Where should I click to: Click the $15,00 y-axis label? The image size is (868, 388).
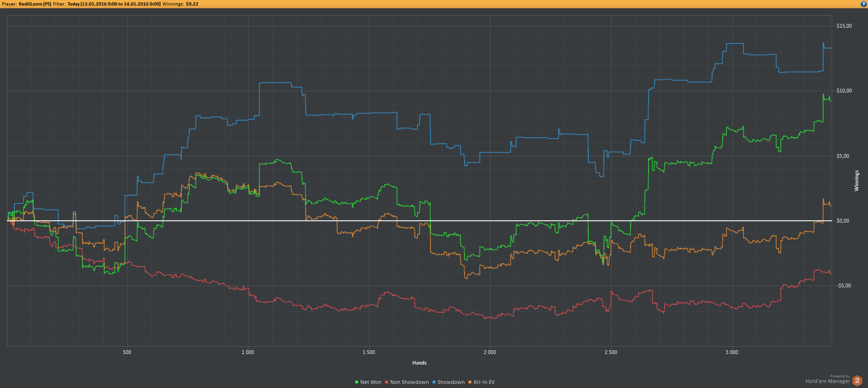click(x=844, y=26)
